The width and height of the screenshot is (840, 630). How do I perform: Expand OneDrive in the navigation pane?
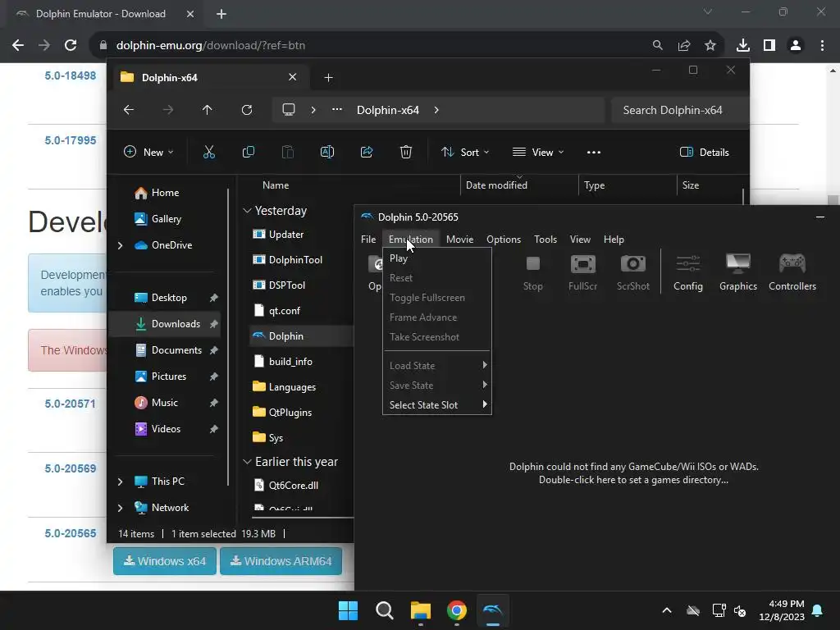point(120,245)
